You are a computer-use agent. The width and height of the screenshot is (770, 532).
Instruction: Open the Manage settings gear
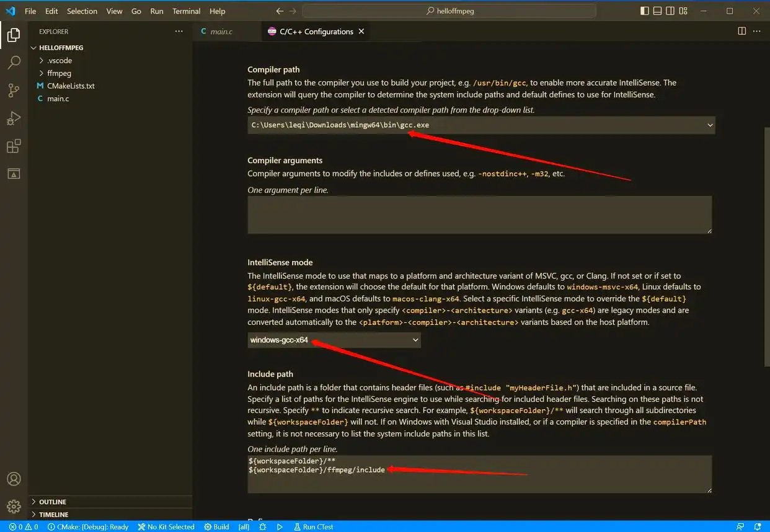coord(13,507)
